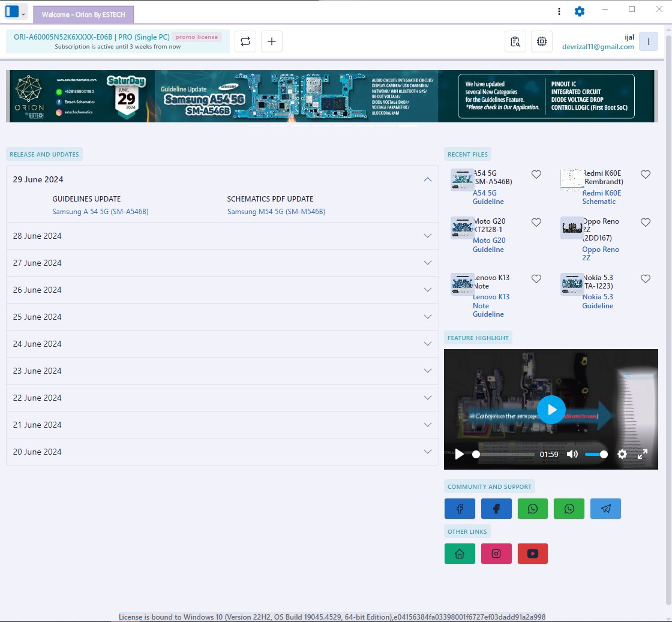Open the first WhatsApp support button
The image size is (672, 622).
533,509
